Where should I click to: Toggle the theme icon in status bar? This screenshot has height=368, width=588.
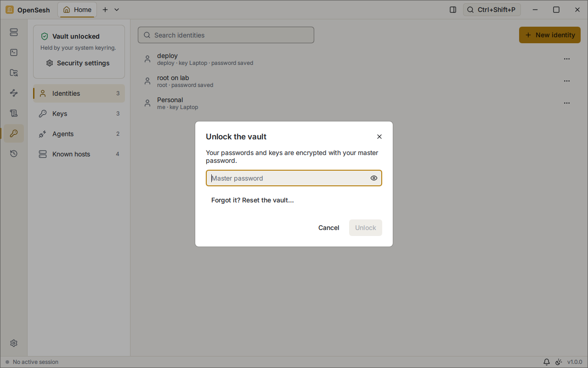[x=559, y=362]
